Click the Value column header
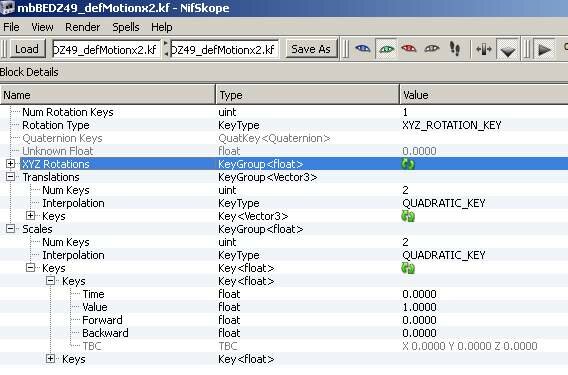 tap(484, 95)
